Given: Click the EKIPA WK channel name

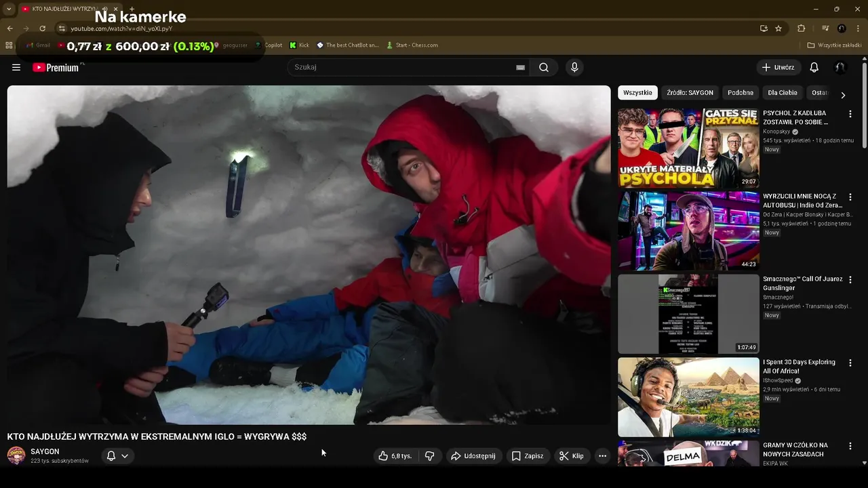Looking at the screenshot, I should (x=776, y=464).
